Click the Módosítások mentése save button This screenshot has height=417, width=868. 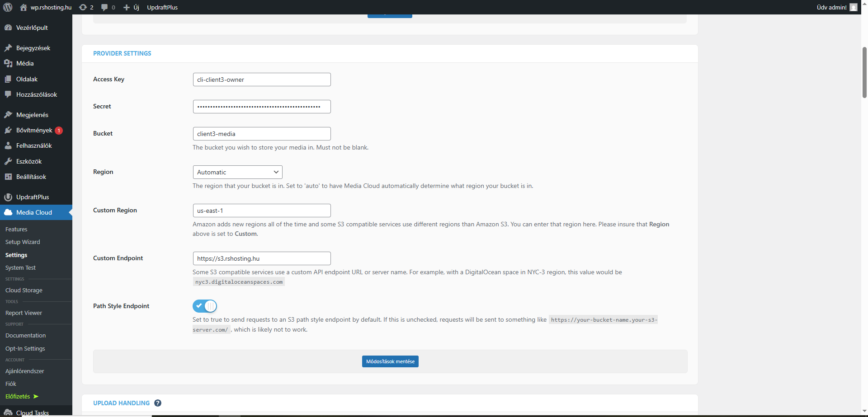click(390, 361)
